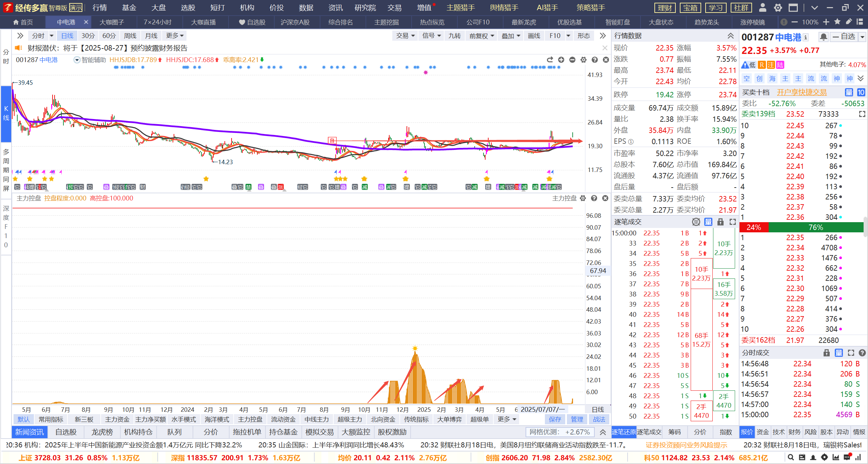Screen dimensions: 868x464
Task: Click the 网格优测 +2.67% field
Action: click(560, 432)
